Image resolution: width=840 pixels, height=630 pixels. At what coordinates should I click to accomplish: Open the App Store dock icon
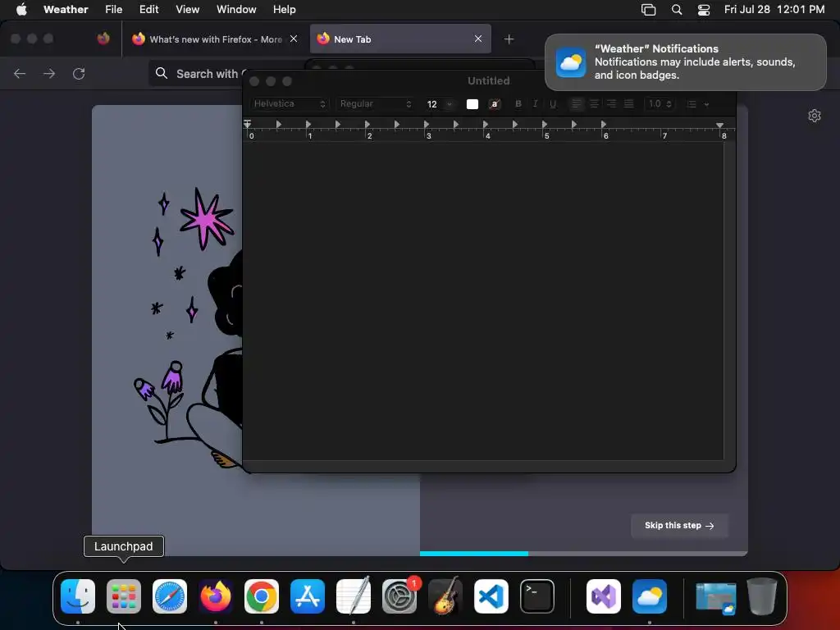coord(308,596)
